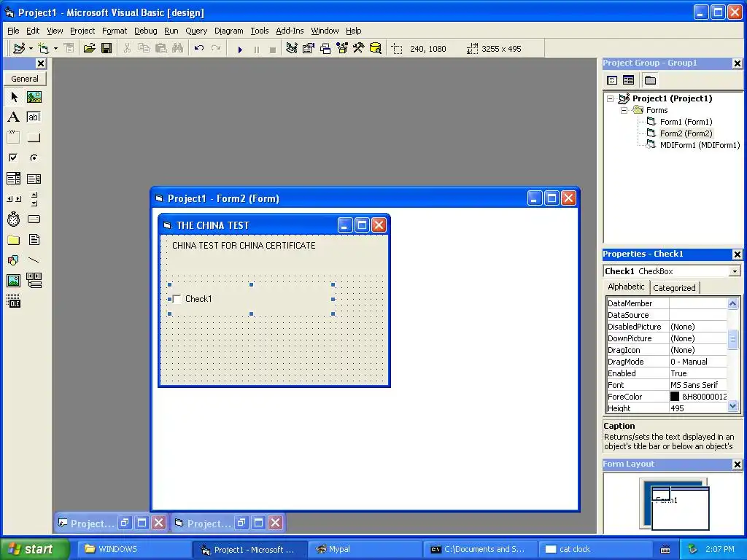
Task: Select the Frame control tool
Action: tap(14, 138)
